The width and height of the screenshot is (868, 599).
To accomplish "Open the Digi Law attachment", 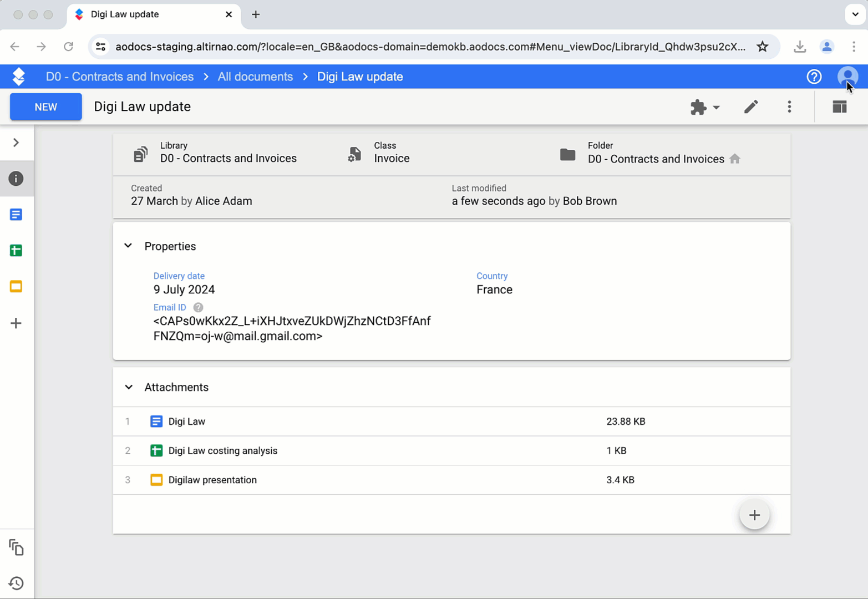I will (187, 422).
